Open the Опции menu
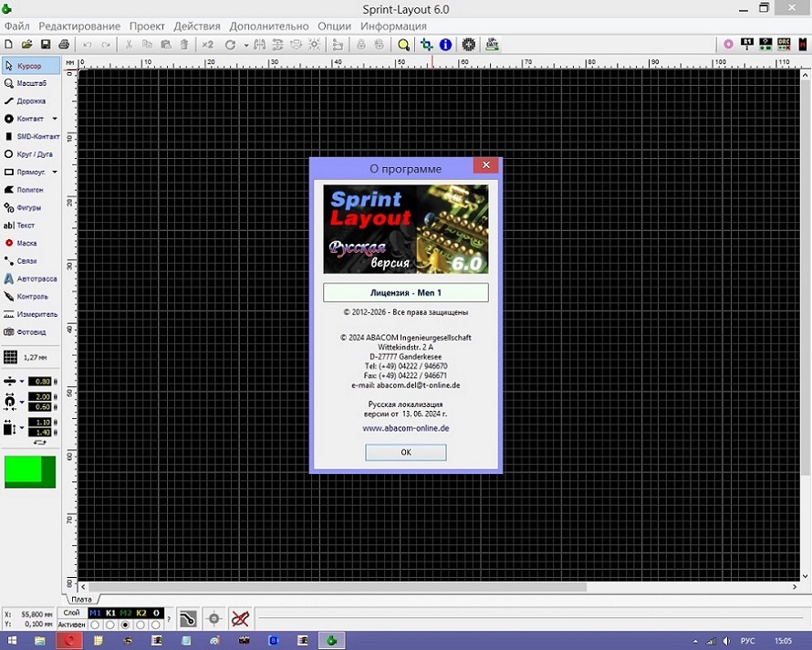Image resolution: width=812 pixels, height=650 pixels. click(334, 26)
